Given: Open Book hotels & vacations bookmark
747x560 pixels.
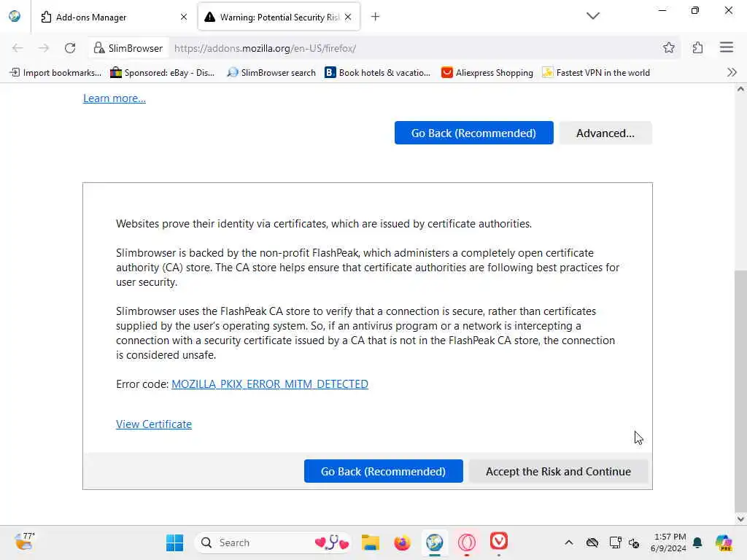Looking at the screenshot, I should [x=378, y=73].
